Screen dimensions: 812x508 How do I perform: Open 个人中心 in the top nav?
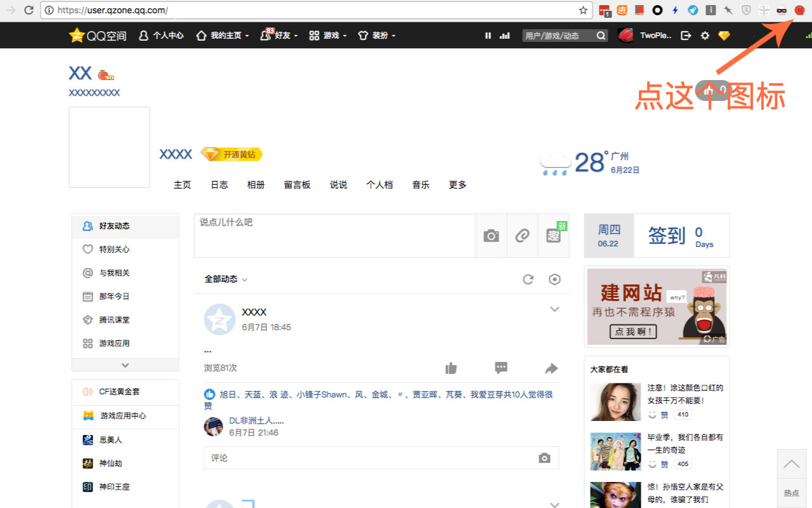[x=161, y=36]
